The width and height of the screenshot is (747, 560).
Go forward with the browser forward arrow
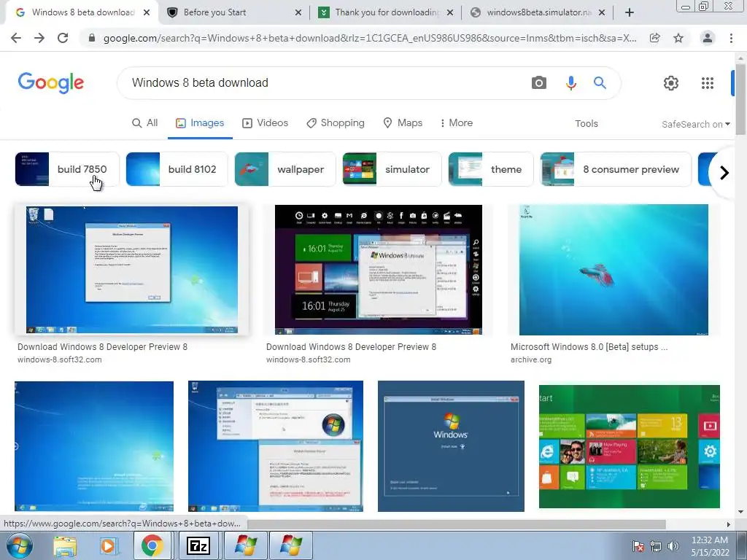point(39,38)
